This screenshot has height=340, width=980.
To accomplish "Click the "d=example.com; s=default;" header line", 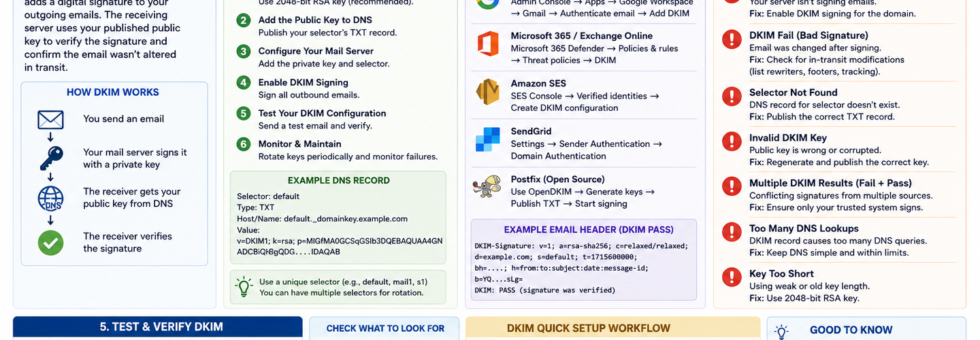I will coord(555,257).
